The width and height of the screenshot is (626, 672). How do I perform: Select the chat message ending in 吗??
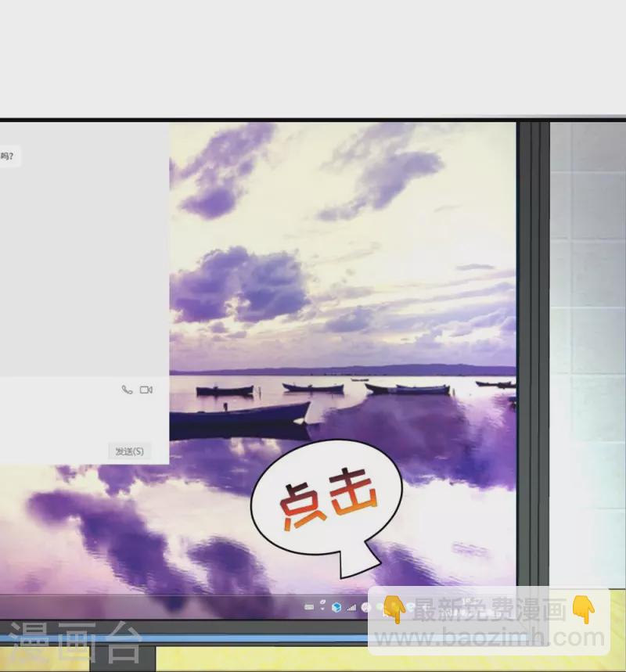coord(7,156)
